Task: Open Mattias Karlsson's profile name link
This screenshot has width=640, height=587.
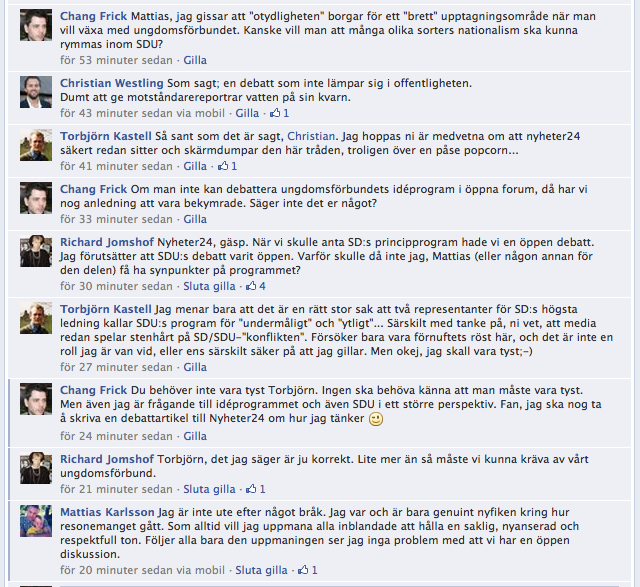Action: point(107,512)
